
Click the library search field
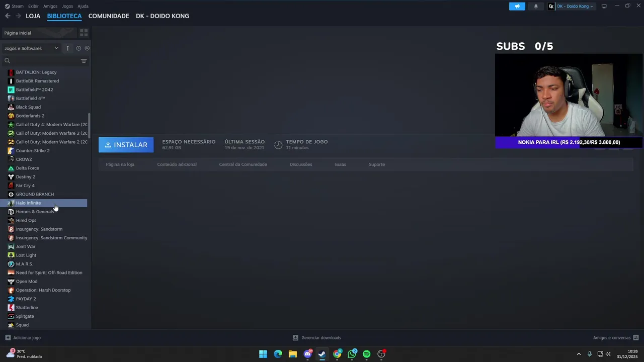coord(41,61)
